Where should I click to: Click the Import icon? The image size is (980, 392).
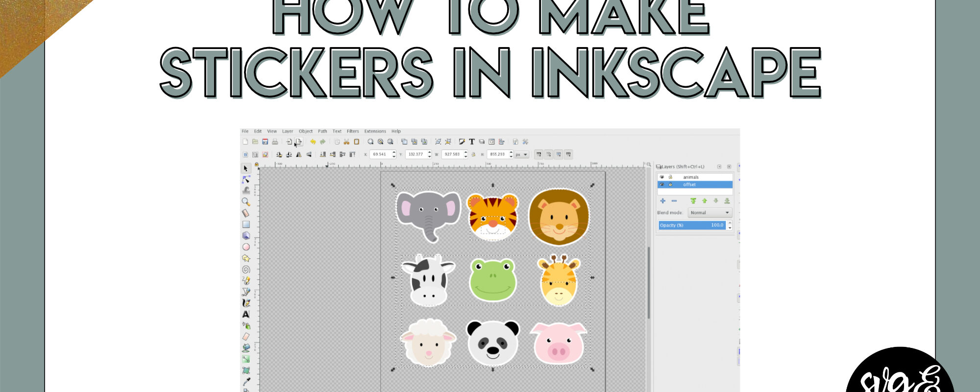[x=289, y=142]
